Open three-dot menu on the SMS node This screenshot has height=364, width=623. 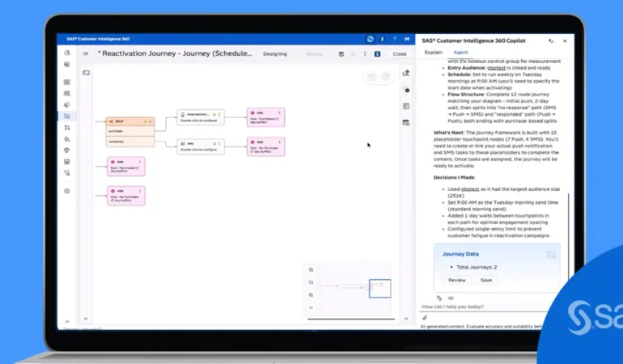coord(219,143)
